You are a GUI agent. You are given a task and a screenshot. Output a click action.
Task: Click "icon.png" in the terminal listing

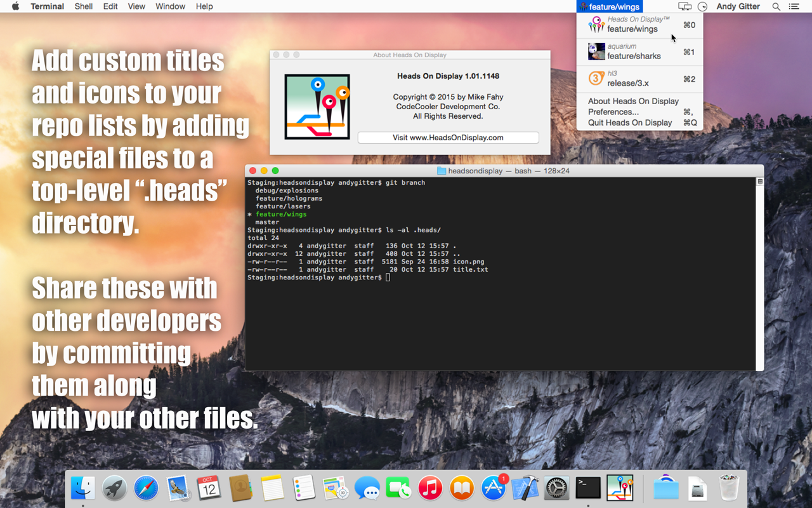468,262
